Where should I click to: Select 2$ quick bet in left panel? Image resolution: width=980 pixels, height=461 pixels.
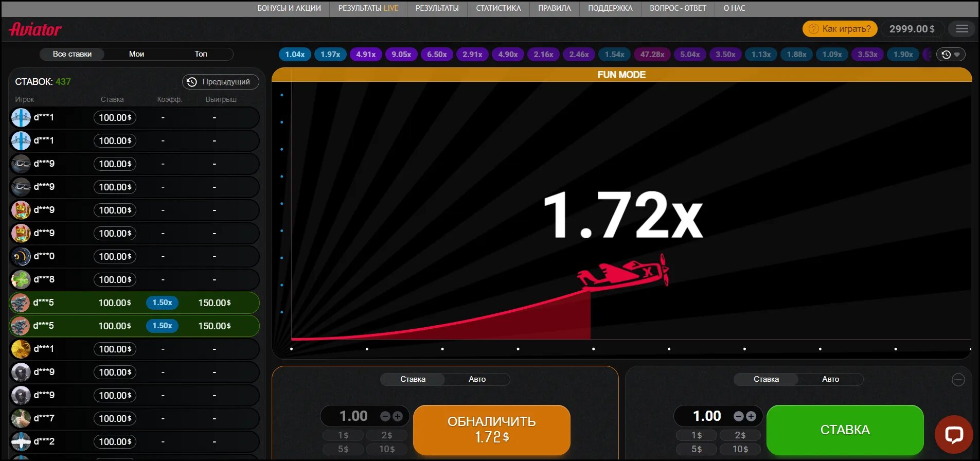(x=387, y=435)
